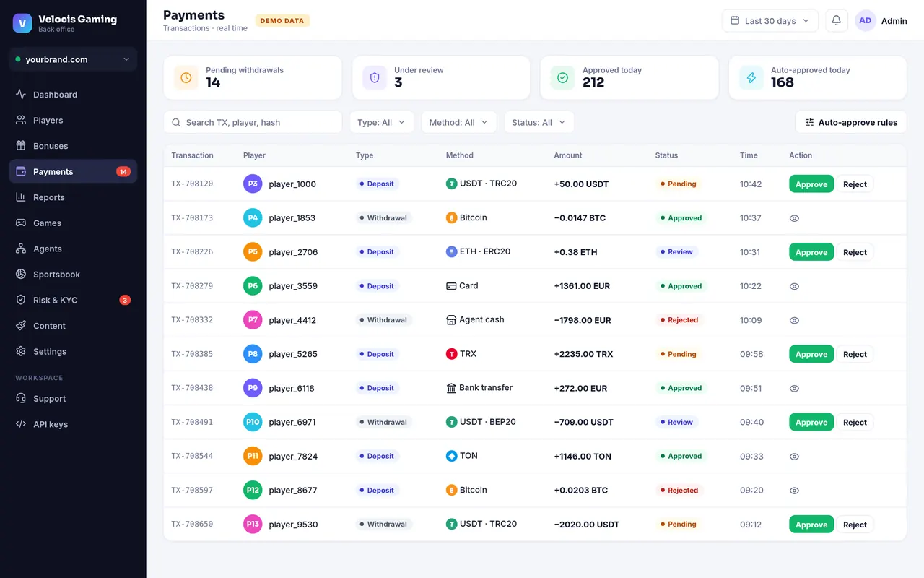Click the Pending withdrawals clock icon
924x578 pixels.
(186, 77)
